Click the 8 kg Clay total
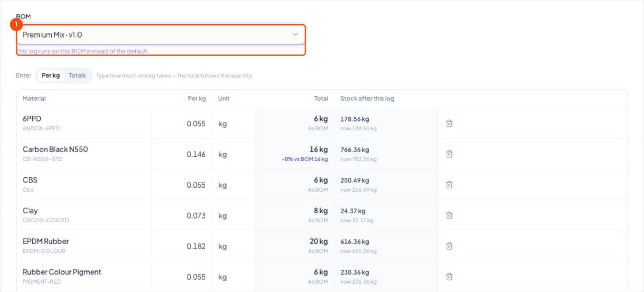This screenshot has width=644, height=292. (321, 211)
